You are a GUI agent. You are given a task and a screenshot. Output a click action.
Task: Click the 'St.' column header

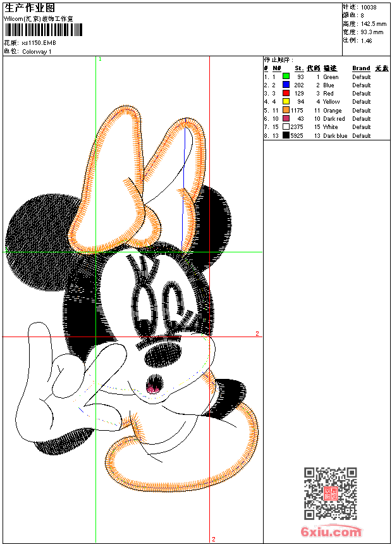point(299,68)
